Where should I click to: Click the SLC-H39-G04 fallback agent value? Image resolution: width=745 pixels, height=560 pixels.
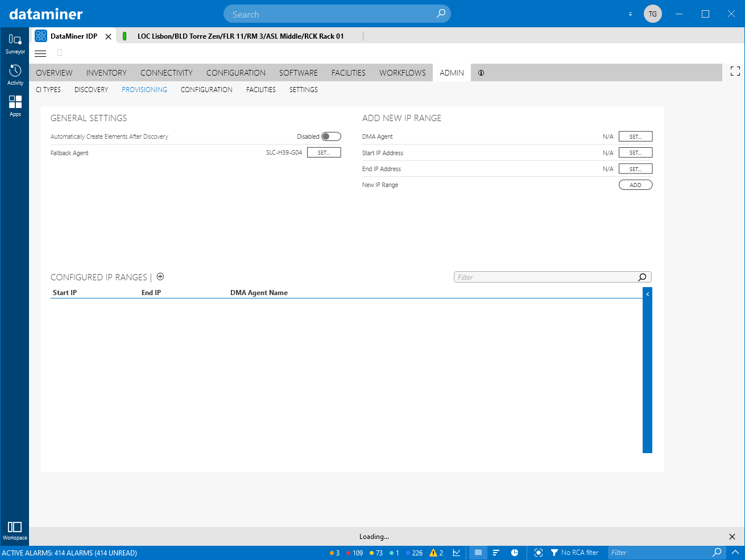pyautogui.click(x=284, y=153)
